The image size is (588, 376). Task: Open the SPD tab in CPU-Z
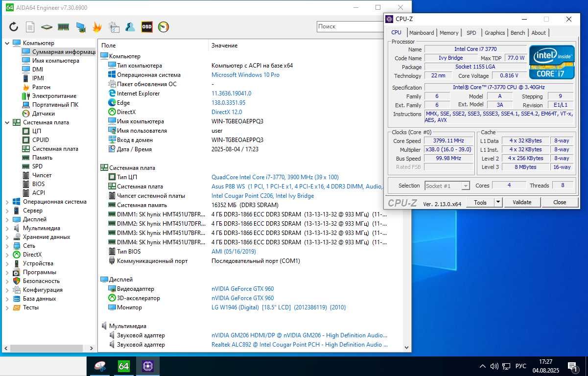471,33
